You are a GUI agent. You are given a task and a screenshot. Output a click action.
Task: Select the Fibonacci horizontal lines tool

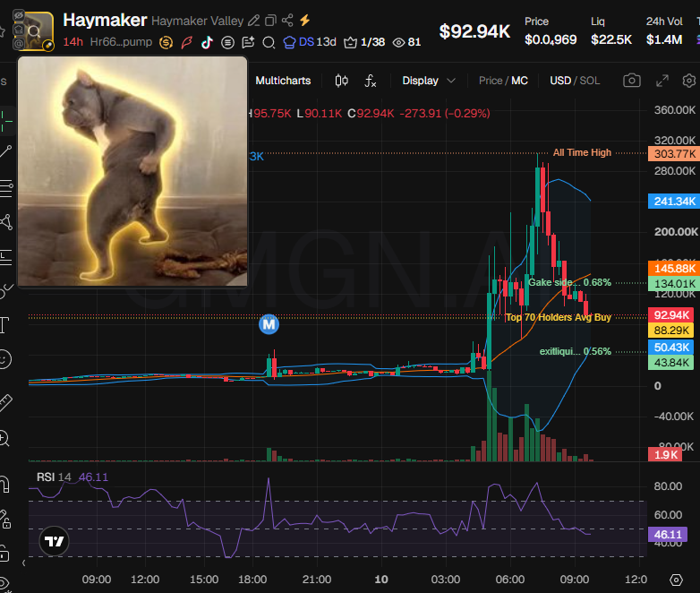(x=5, y=188)
